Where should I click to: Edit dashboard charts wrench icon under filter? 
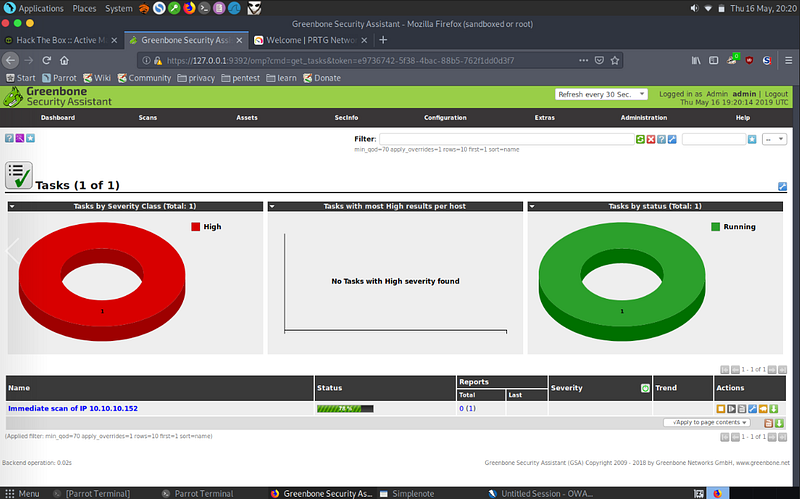click(782, 187)
